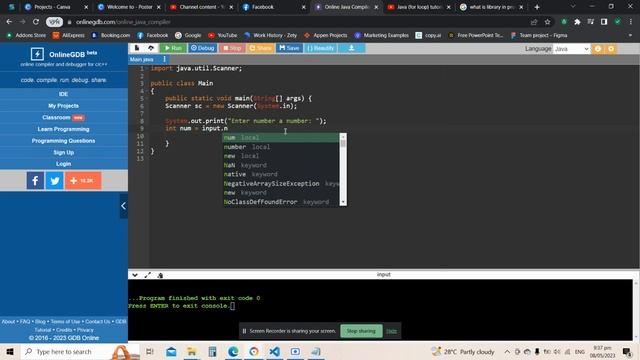640x360 pixels.
Task: Show hidden system tray icons
Action: tap(507, 351)
